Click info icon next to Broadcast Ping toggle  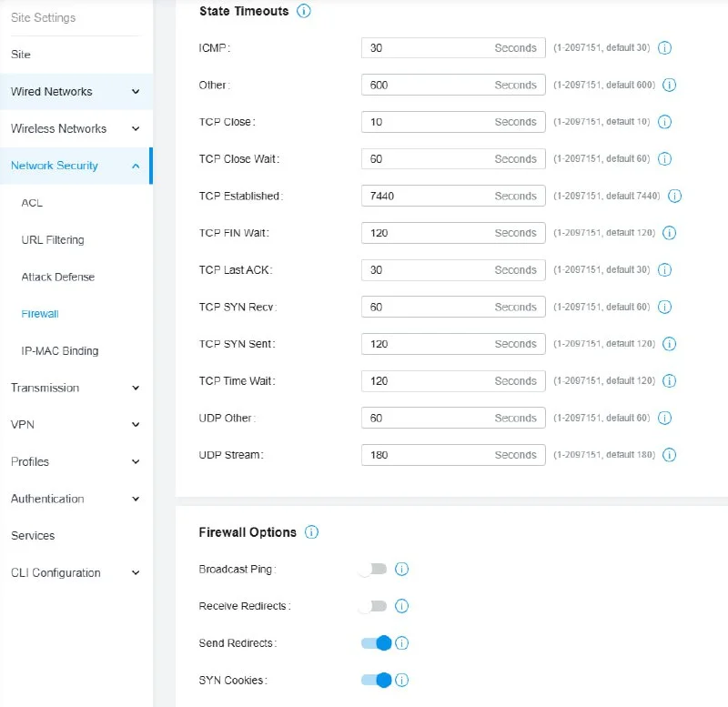pos(401,570)
